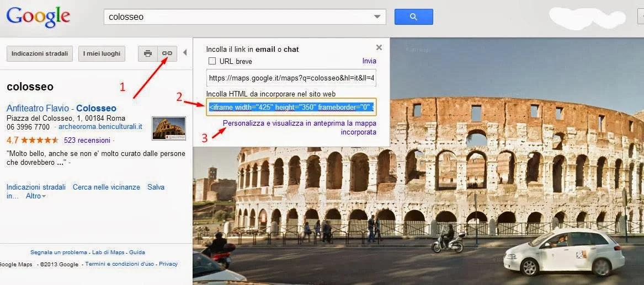Open the I miei luoghi button
This screenshot has width=644, height=285.
coord(102,53)
